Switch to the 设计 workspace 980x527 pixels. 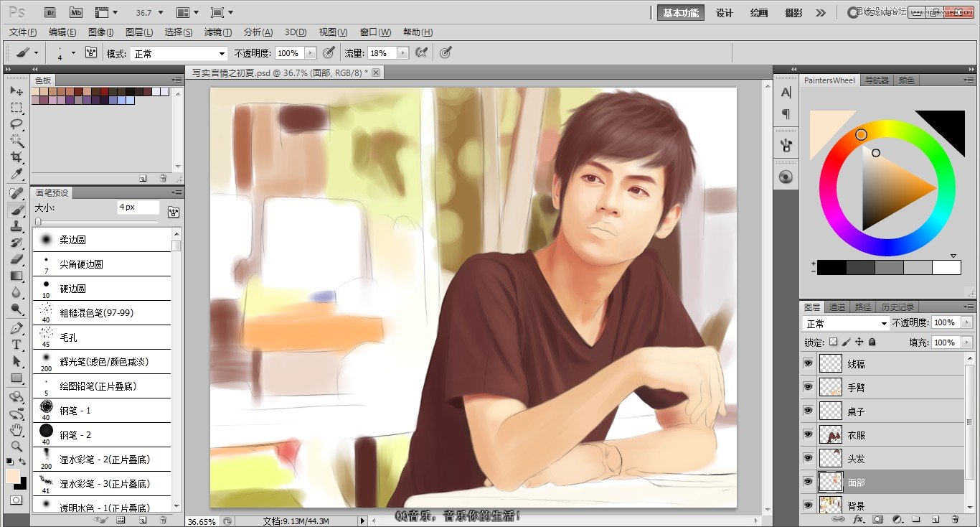[x=725, y=13]
